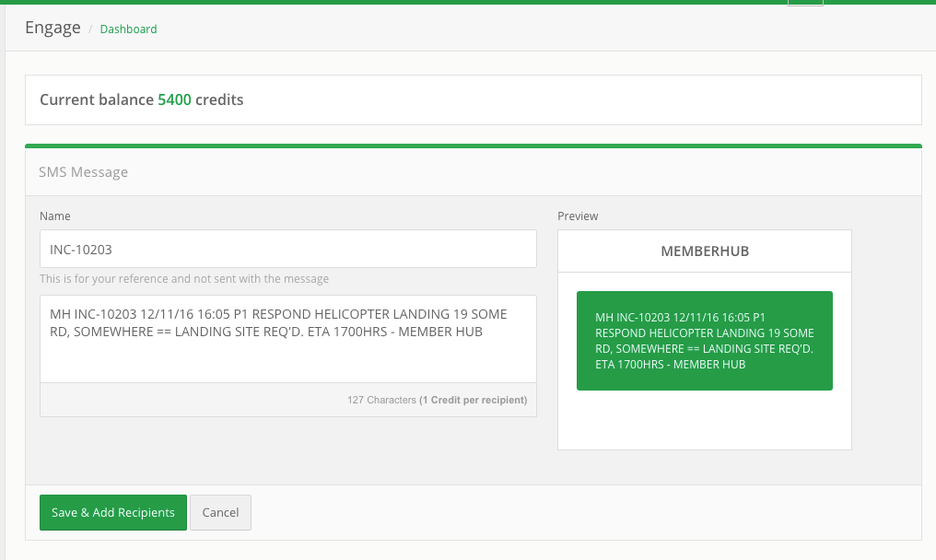The image size is (936, 560).
Task: Click the Preview label
Action: (578, 216)
